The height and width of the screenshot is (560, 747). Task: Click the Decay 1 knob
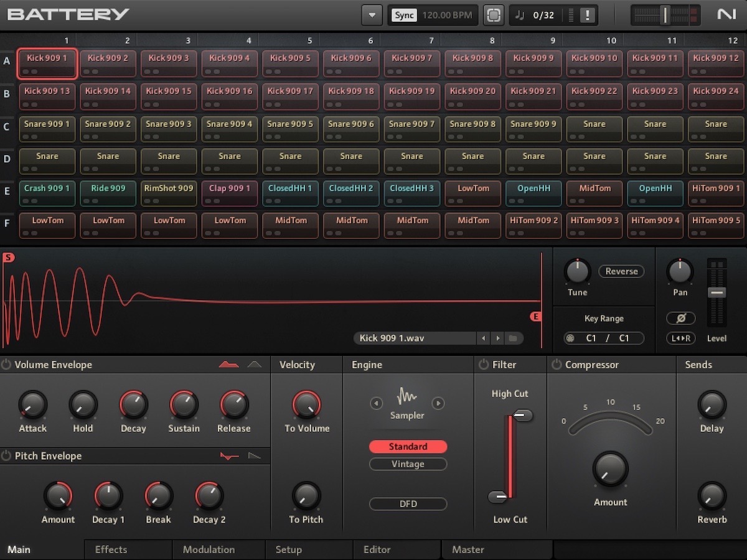point(108,496)
